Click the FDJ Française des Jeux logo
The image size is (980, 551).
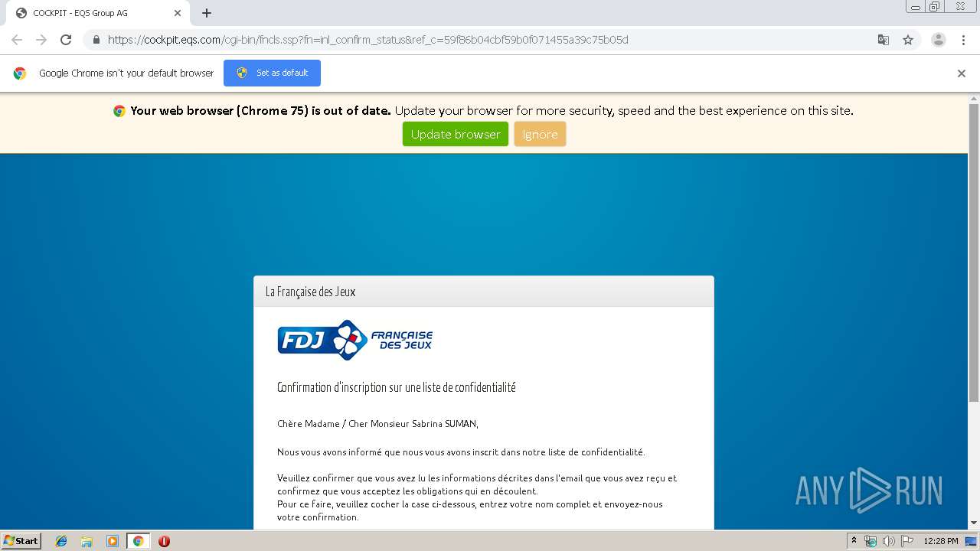coord(355,340)
